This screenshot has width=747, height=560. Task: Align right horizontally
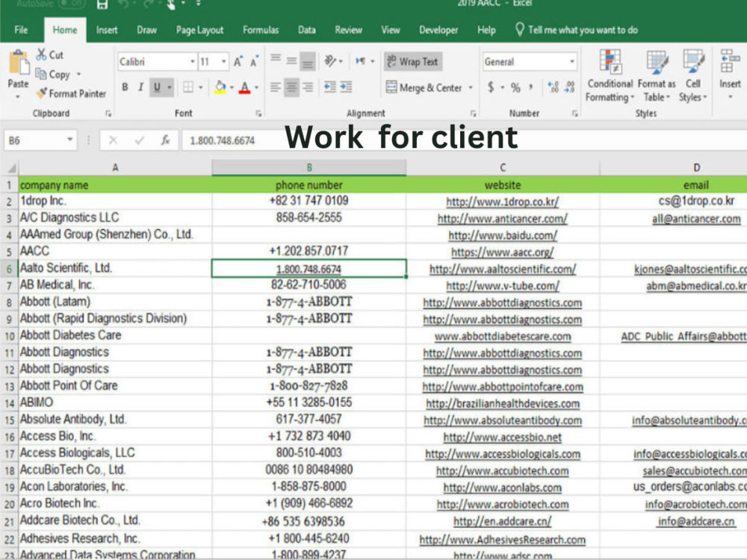[x=308, y=87]
